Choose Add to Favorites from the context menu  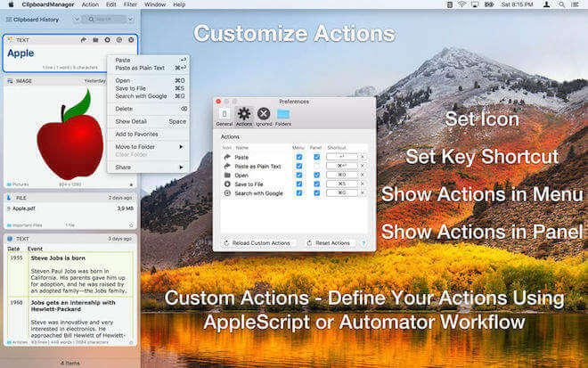click(149, 134)
